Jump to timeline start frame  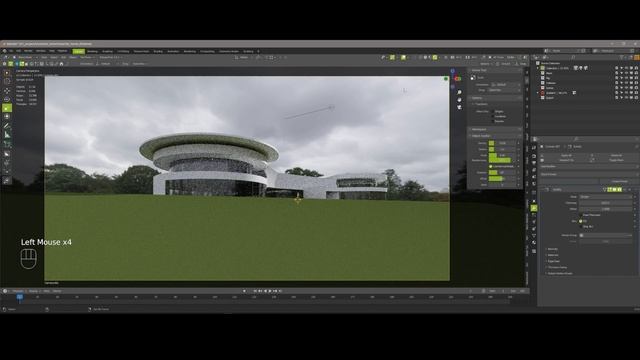255,291
